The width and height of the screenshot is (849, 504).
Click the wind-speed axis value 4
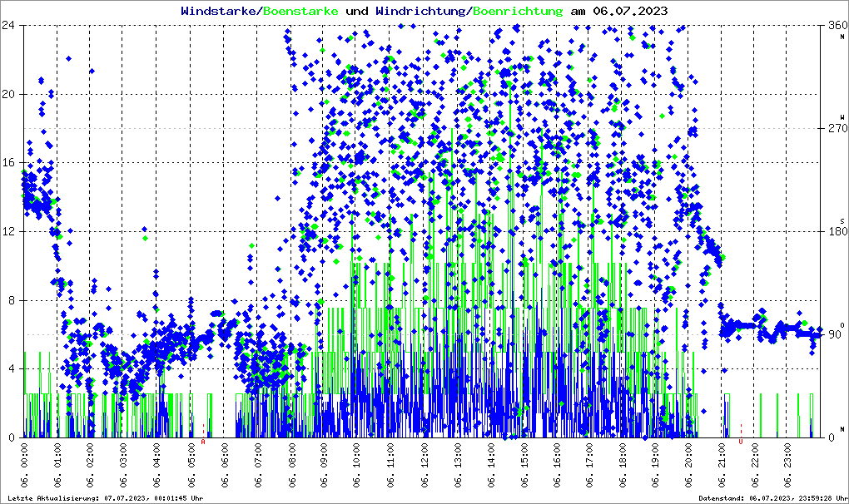12,368
